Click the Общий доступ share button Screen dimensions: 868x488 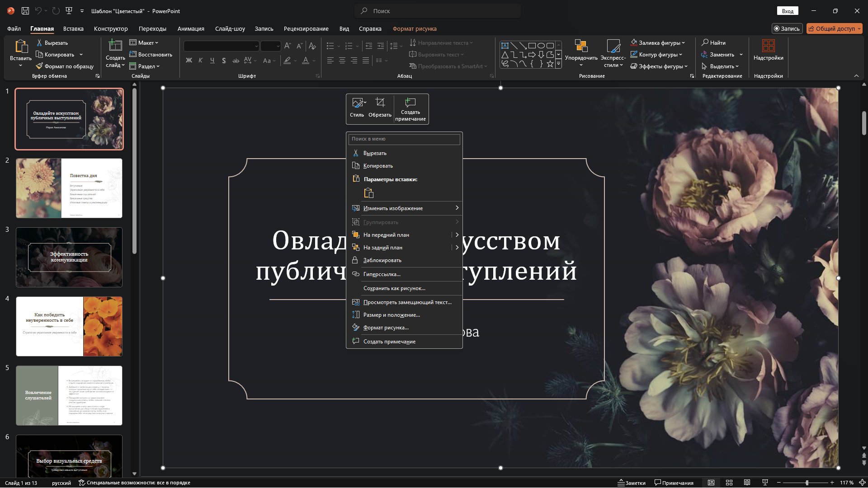(834, 28)
